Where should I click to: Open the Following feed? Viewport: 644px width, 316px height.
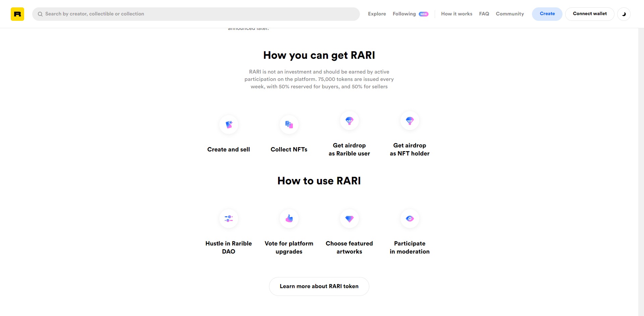[x=404, y=14]
